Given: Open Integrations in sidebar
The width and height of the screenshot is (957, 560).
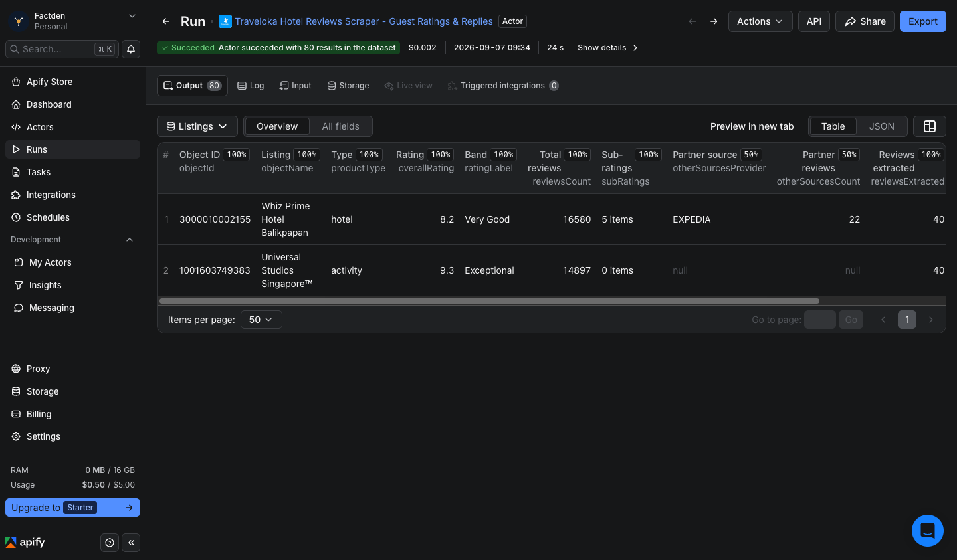Looking at the screenshot, I should point(73,195).
